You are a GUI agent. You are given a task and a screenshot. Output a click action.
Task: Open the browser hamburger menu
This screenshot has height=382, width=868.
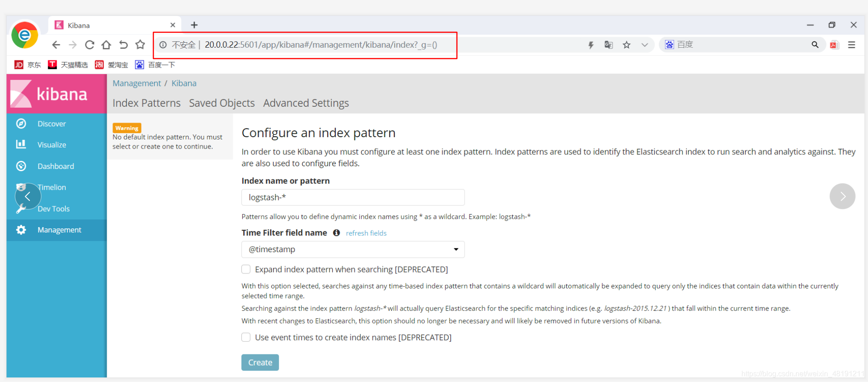(x=852, y=45)
